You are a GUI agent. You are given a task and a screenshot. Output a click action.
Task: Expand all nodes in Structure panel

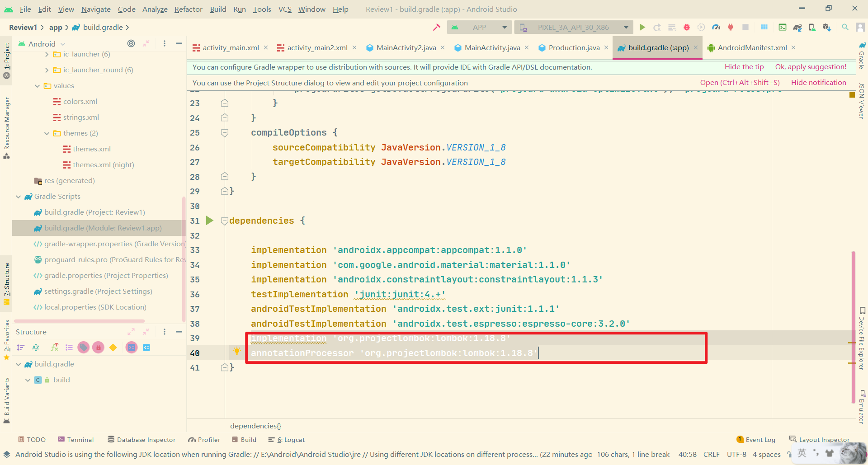tap(131, 332)
